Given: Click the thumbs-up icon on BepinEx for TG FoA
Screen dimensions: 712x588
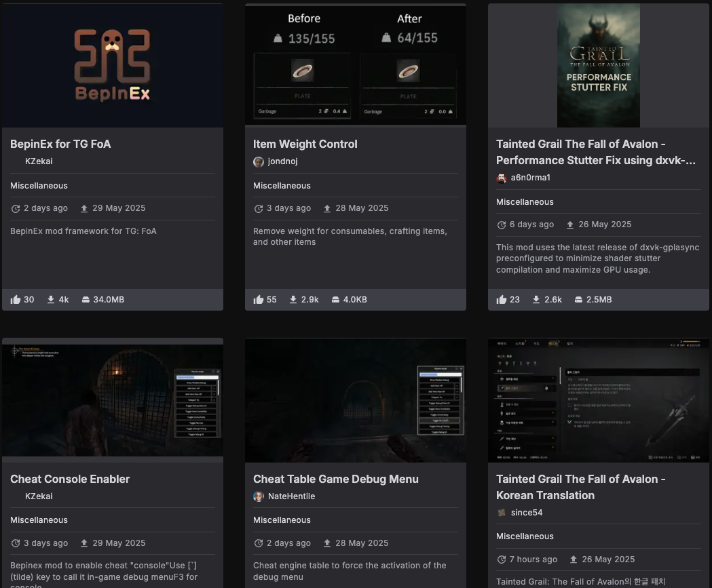Looking at the screenshot, I should point(16,300).
